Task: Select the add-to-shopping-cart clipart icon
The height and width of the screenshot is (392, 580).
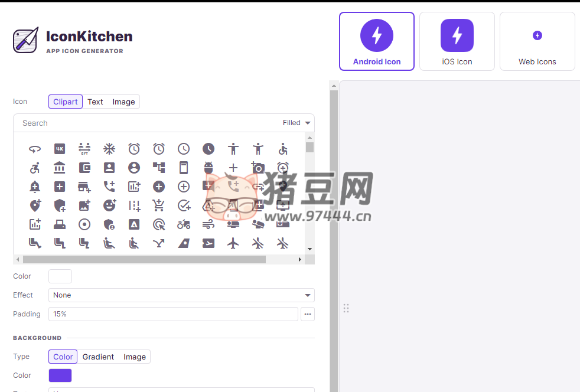Action: pos(158,205)
